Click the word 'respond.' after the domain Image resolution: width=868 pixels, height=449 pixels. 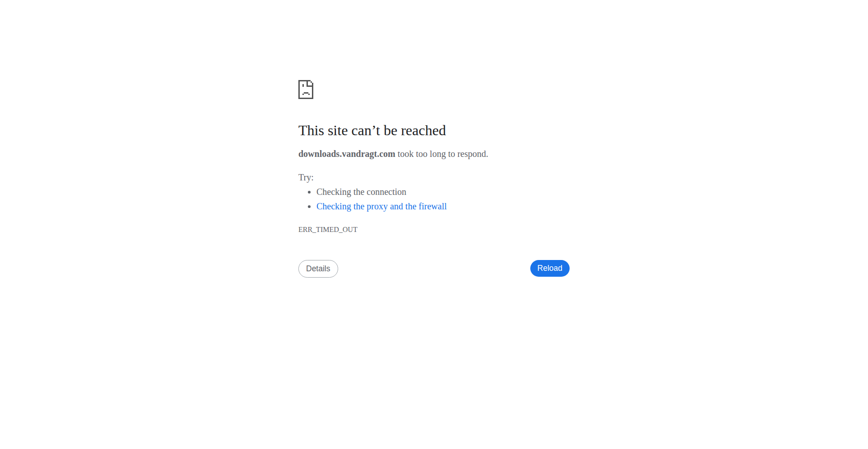(x=472, y=154)
